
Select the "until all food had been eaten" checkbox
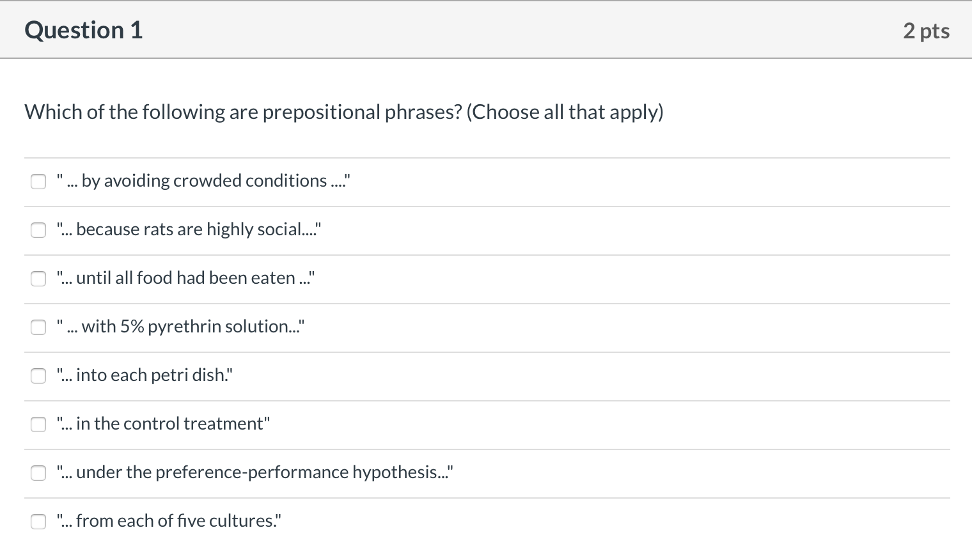[x=39, y=279]
